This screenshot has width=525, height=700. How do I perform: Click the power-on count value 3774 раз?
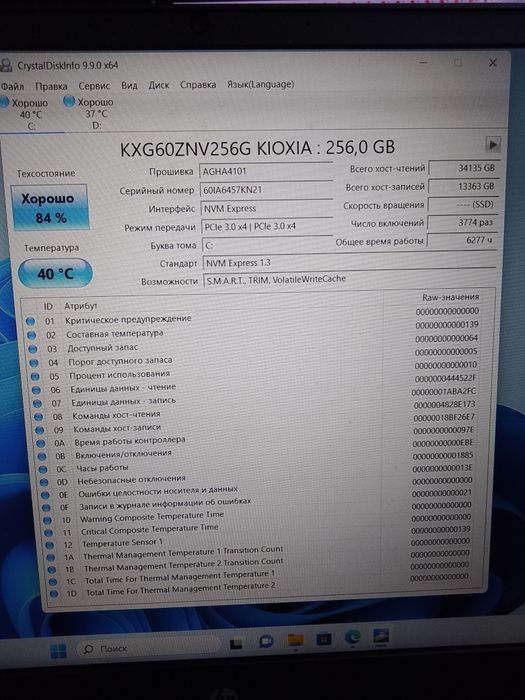462,222
